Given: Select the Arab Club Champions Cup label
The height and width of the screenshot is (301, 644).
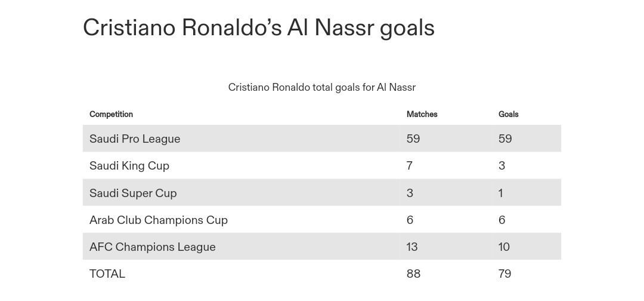Looking at the screenshot, I should (x=159, y=220).
